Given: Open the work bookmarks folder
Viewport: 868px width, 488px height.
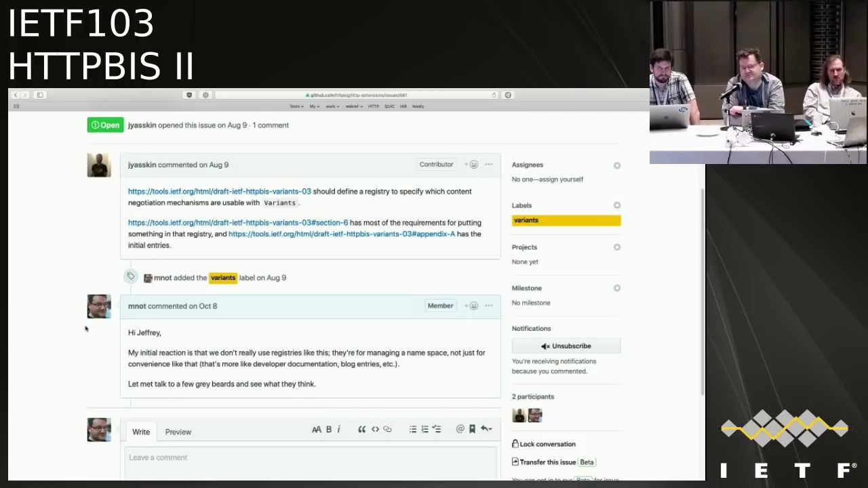Looking at the screenshot, I should coord(333,106).
